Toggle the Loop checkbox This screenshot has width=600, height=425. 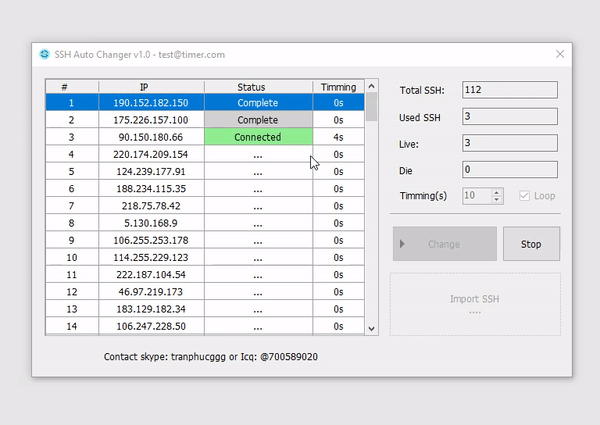pyautogui.click(x=524, y=196)
